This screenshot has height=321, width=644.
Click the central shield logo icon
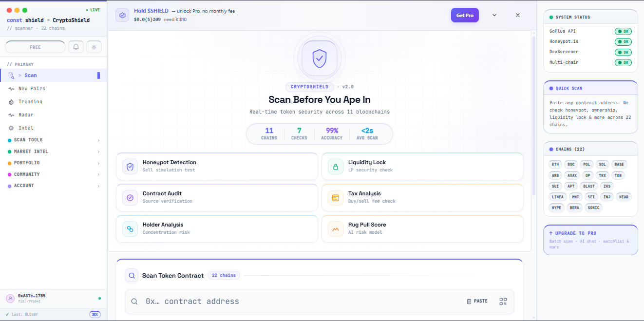pyautogui.click(x=320, y=58)
